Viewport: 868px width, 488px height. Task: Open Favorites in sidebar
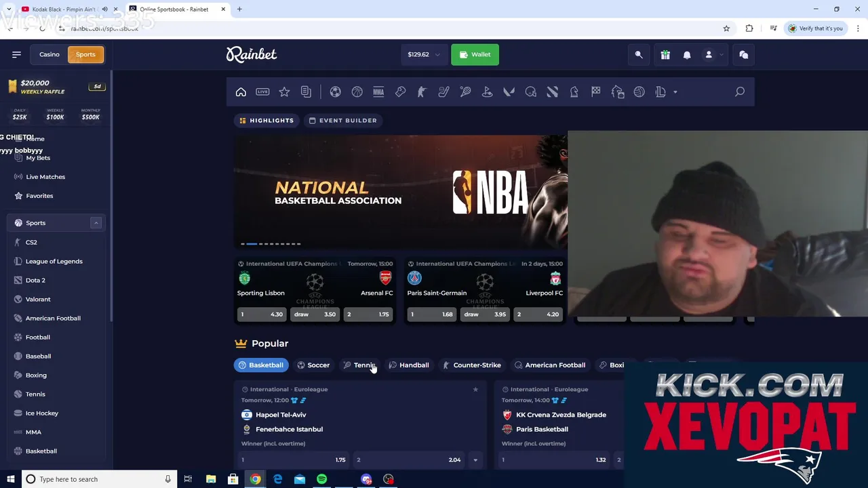tap(39, 196)
